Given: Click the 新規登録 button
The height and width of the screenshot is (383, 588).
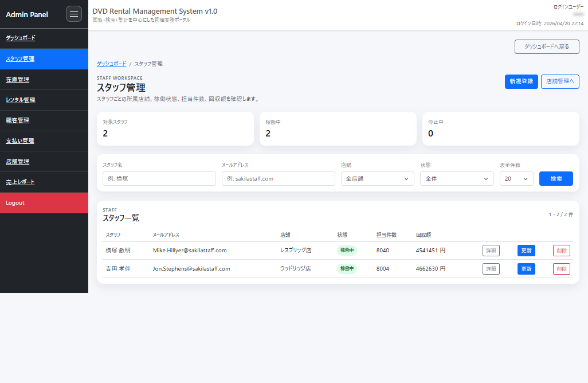Looking at the screenshot, I should click(x=522, y=81).
